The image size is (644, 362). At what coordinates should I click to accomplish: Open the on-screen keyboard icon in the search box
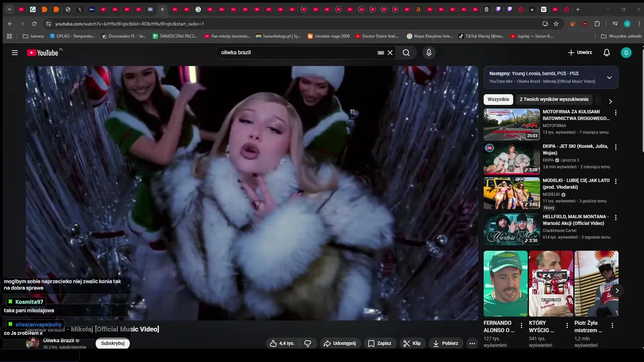point(381,53)
